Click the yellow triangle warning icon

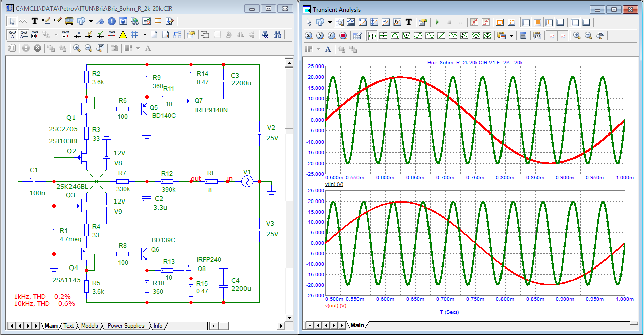pos(123,35)
